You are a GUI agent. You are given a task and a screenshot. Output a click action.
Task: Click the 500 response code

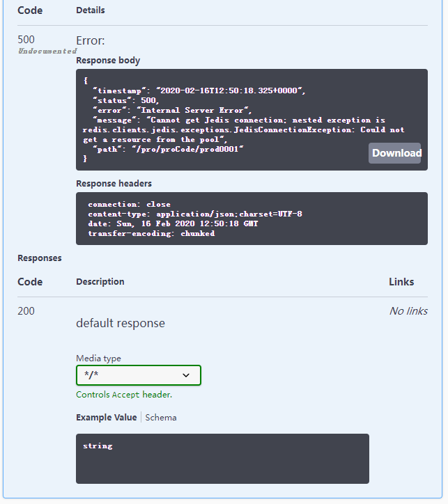point(26,40)
